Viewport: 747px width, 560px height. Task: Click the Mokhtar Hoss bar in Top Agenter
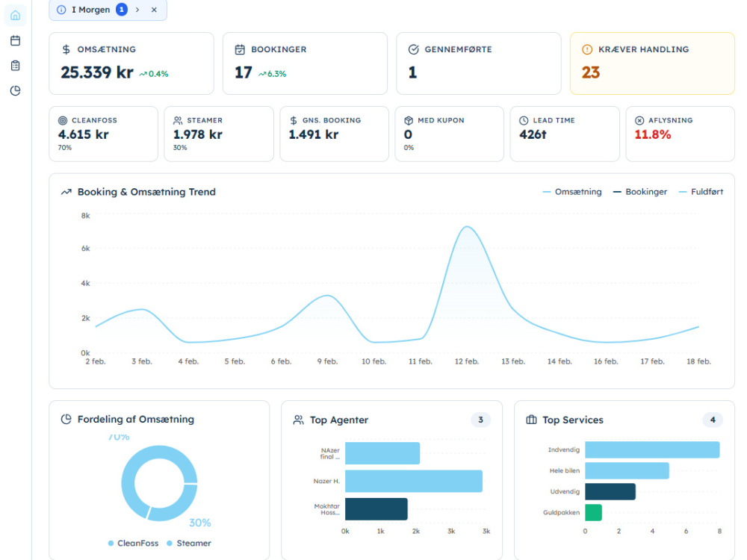(376, 509)
